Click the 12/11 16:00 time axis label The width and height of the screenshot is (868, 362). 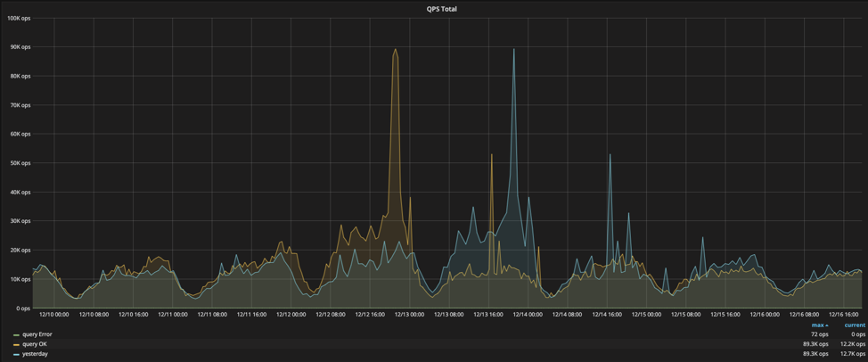(252, 315)
